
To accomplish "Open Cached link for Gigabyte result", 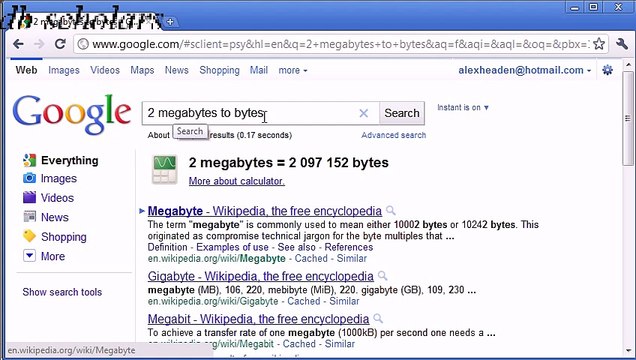I will pyautogui.click(x=303, y=301).
